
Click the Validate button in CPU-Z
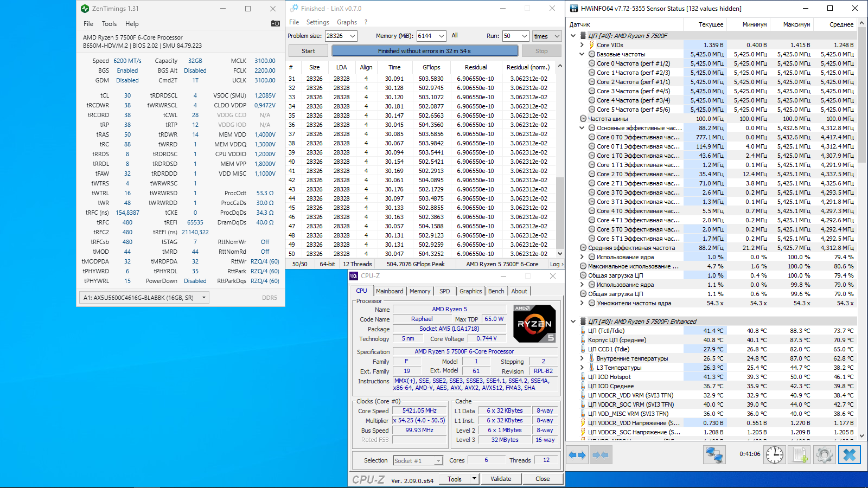pos(501,479)
